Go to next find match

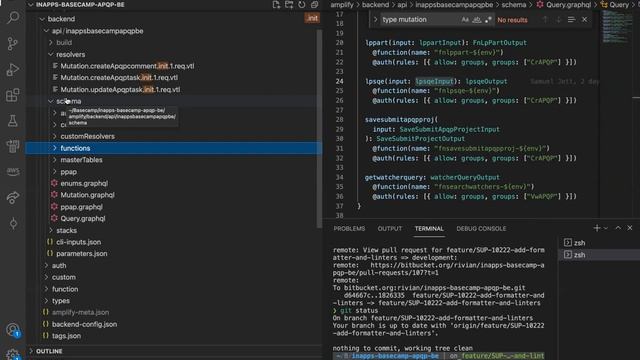point(558,20)
